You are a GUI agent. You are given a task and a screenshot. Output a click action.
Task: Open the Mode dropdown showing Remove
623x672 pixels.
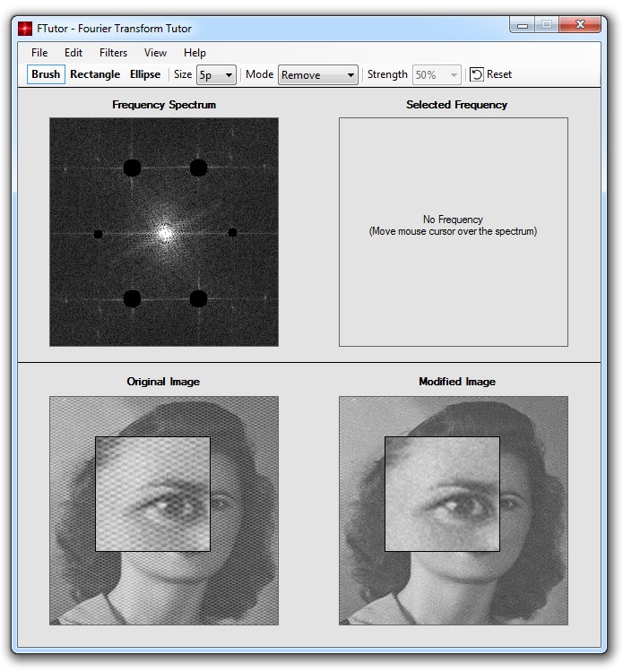[x=317, y=75]
